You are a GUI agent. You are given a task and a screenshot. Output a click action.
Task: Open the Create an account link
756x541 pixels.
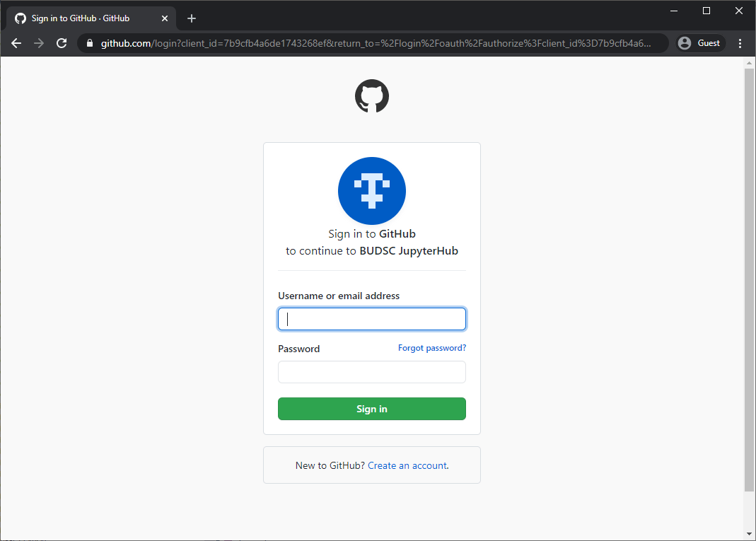tap(407, 465)
